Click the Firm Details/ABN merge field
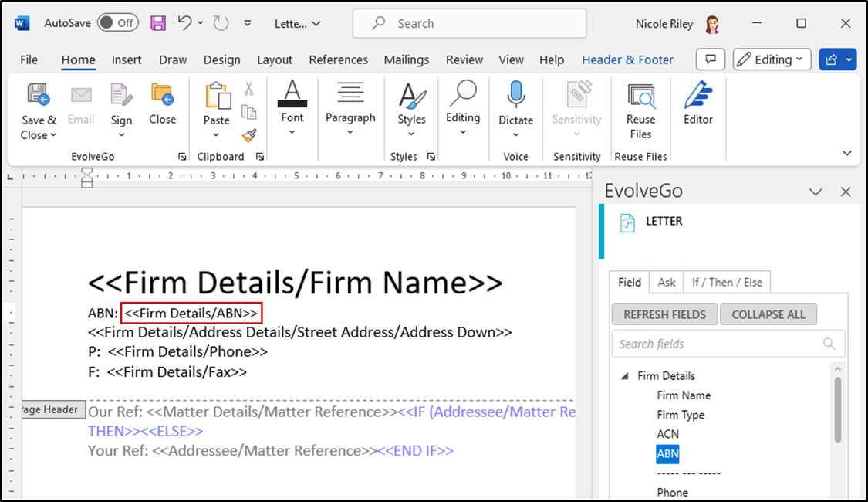 [191, 313]
